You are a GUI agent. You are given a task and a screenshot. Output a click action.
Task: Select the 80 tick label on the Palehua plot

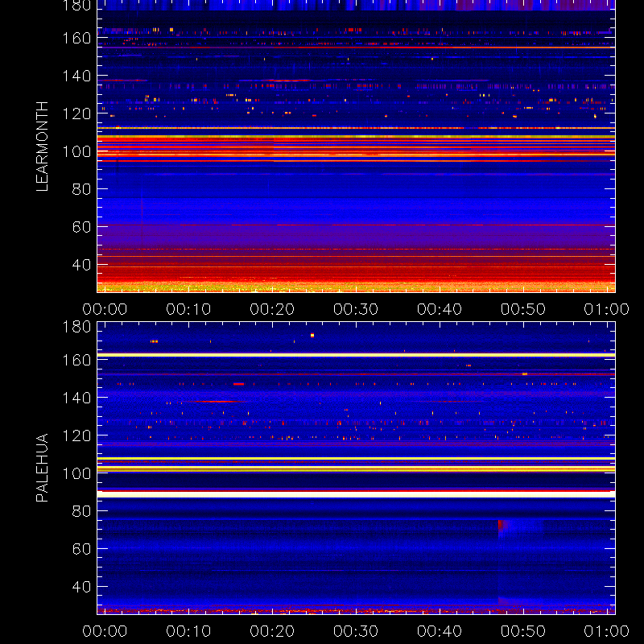tap(81, 511)
